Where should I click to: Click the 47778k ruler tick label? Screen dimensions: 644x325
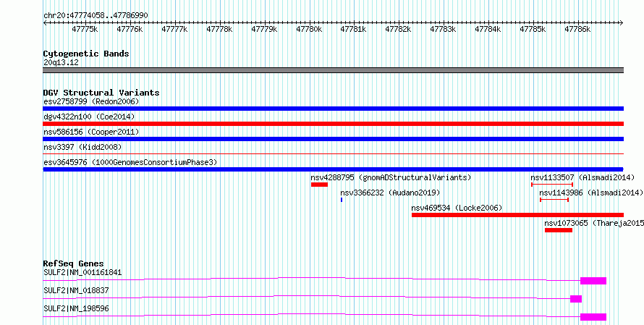tap(219, 29)
